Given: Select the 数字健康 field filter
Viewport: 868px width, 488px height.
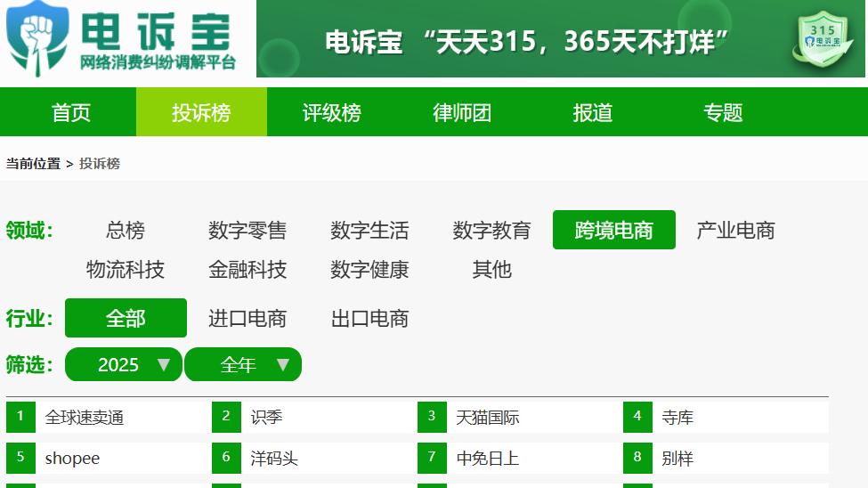Looking at the screenshot, I should coord(369,270).
